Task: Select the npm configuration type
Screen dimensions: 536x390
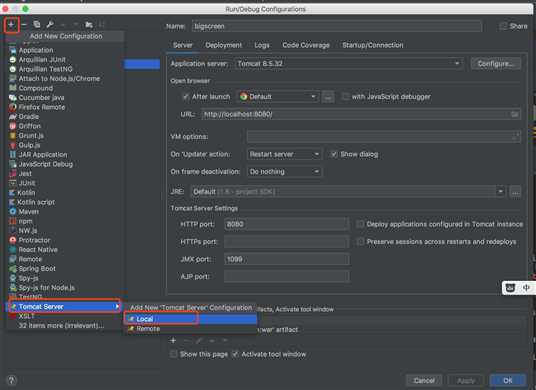Action: (x=25, y=221)
